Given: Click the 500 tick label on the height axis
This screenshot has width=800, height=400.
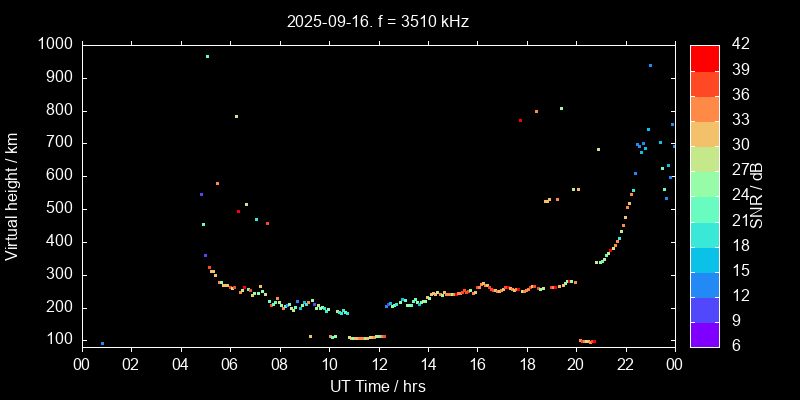Looking at the screenshot, I should (x=58, y=209).
